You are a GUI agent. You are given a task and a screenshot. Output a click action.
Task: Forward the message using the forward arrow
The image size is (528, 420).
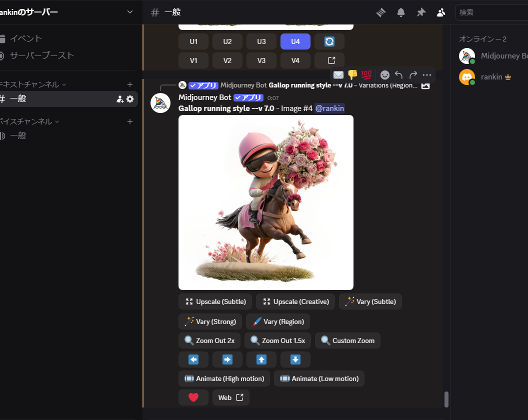click(413, 75)
